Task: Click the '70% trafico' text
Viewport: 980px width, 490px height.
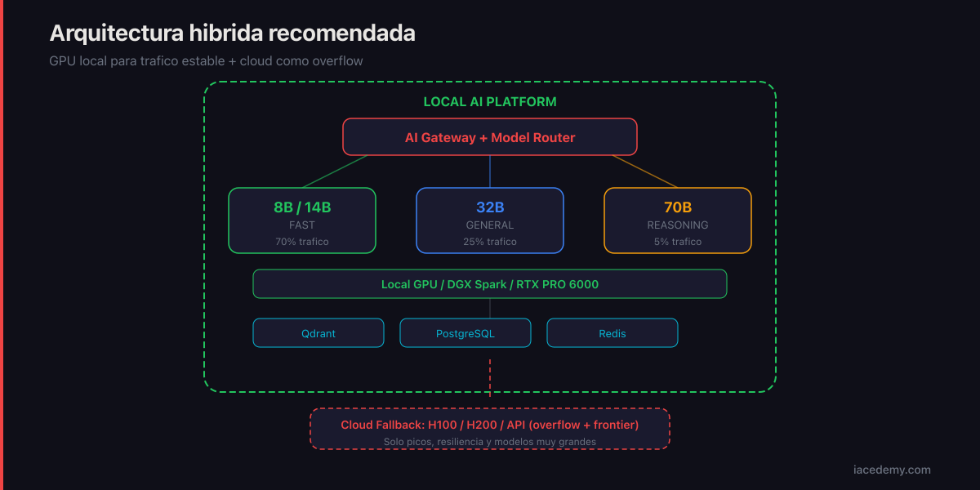Action: [302, 242]
